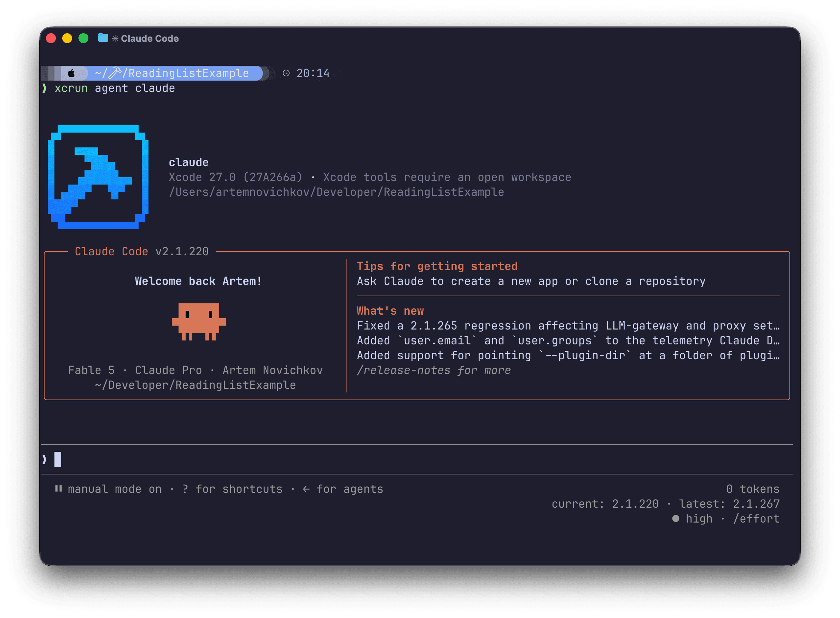Click the left arrow icon before for agents
This screenshot has width=840, height=618.
[306, 489]
